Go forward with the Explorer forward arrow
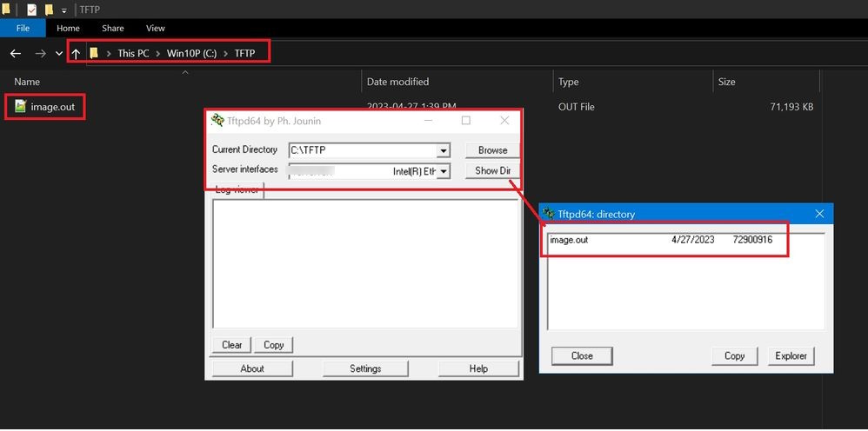The height and width of the screenshot is (431, 868). (x=40, y=54)
